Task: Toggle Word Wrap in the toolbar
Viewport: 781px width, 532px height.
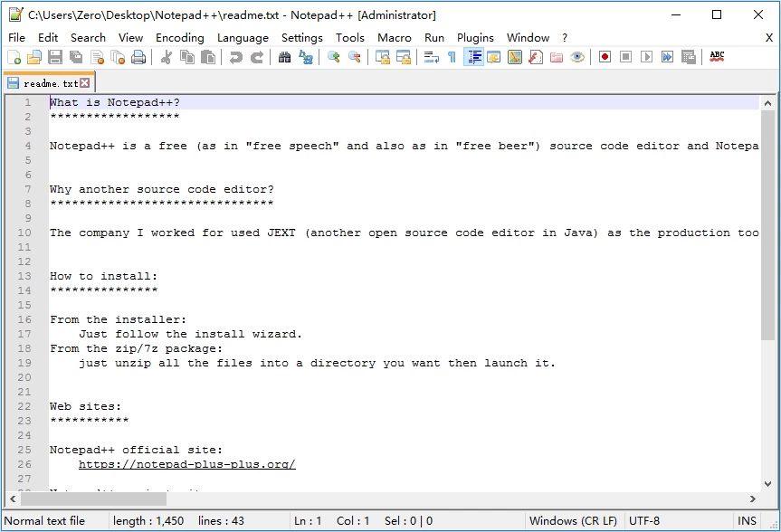Action: click(432, 57)
